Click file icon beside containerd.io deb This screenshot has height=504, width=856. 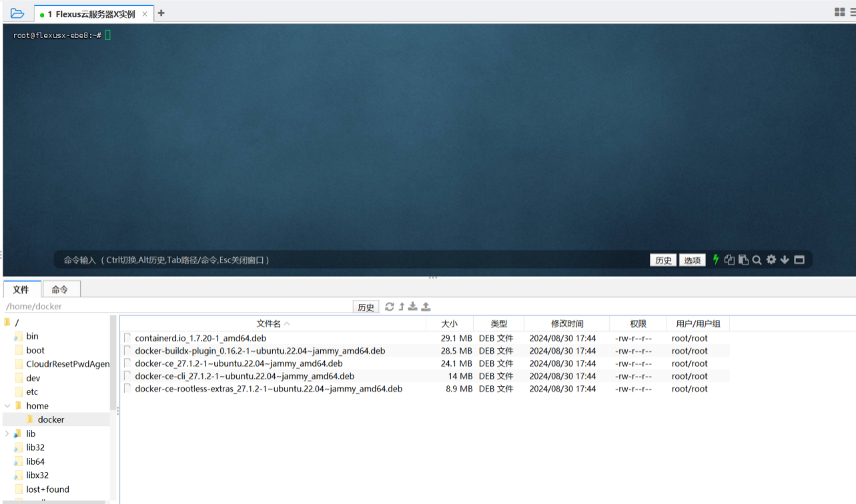click(x=127, y=338)
